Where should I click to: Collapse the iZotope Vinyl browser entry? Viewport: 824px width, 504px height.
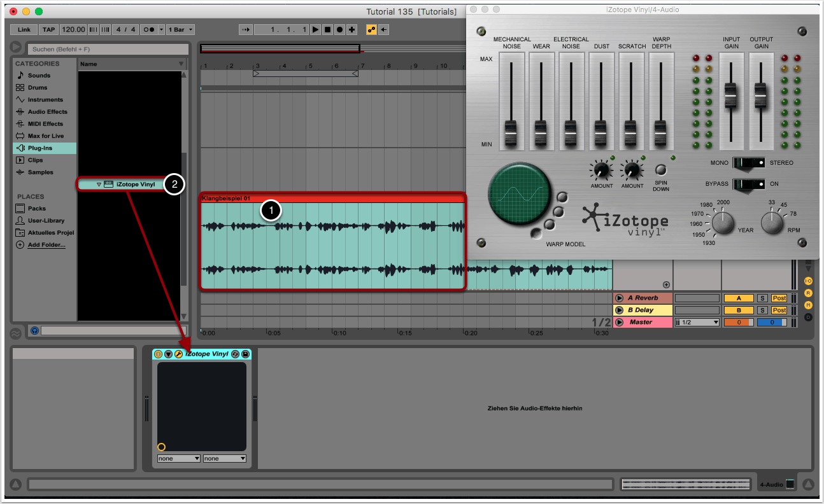99,185
